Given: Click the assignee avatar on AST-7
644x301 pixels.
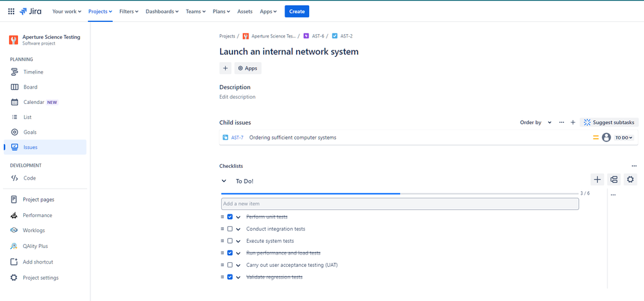Looking at the screenshot, I should coord(606,138).
